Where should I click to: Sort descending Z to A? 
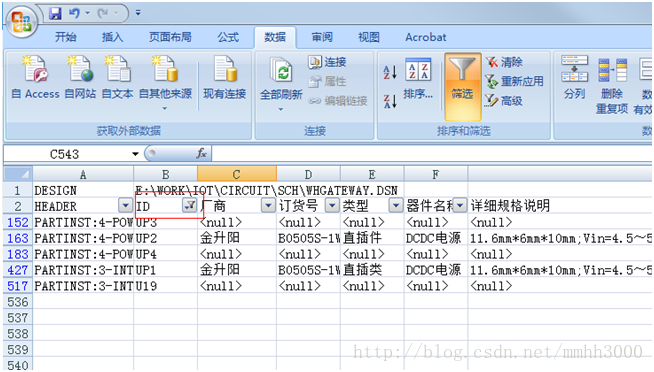[x=390, y=101]
